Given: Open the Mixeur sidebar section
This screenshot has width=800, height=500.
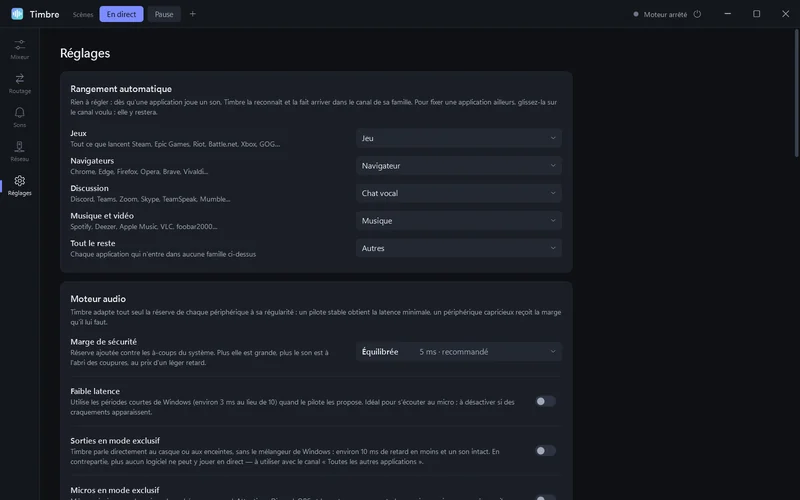Looking at the screenshot, I should [19, 49].
